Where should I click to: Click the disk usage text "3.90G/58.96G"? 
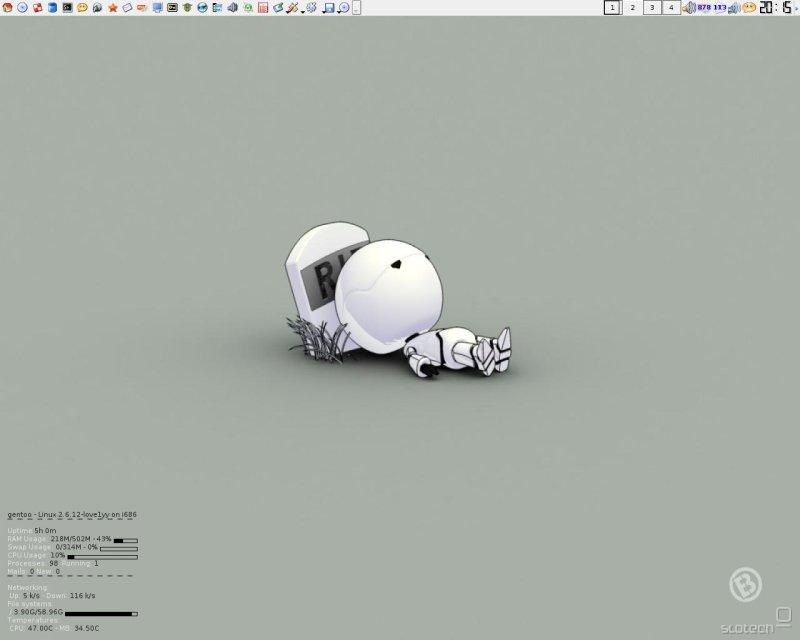click(38, 612)
